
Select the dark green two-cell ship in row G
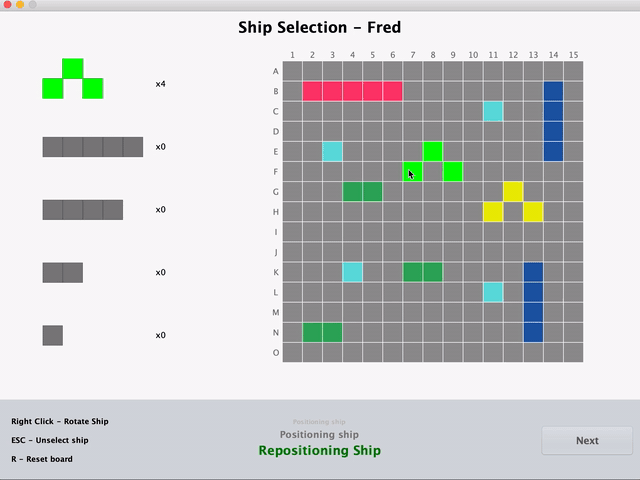(362, 192)
